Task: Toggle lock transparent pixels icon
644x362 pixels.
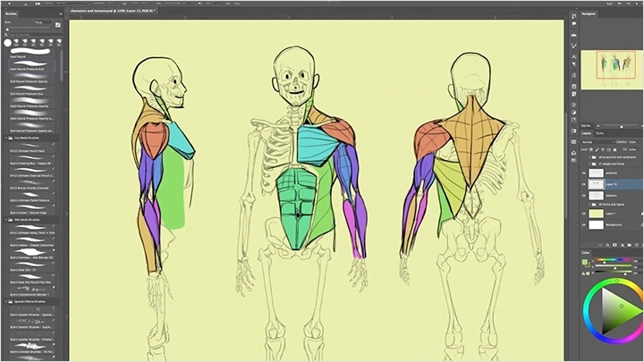Action: pos(591,150)
